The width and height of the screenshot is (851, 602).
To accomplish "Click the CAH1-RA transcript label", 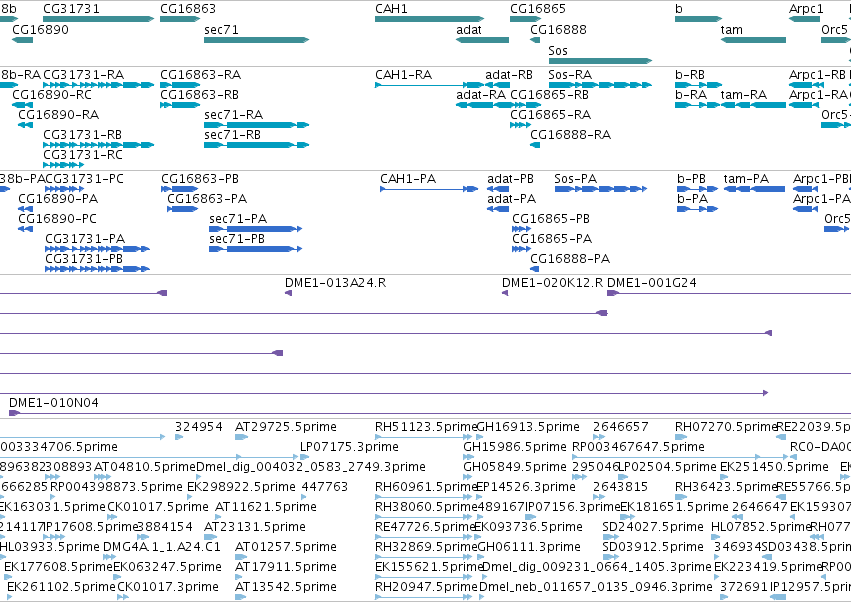I will [403, 74].
